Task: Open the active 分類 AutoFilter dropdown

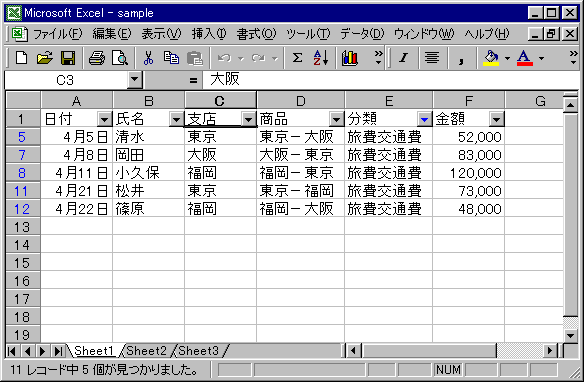Action: click(x=424, y=120)
